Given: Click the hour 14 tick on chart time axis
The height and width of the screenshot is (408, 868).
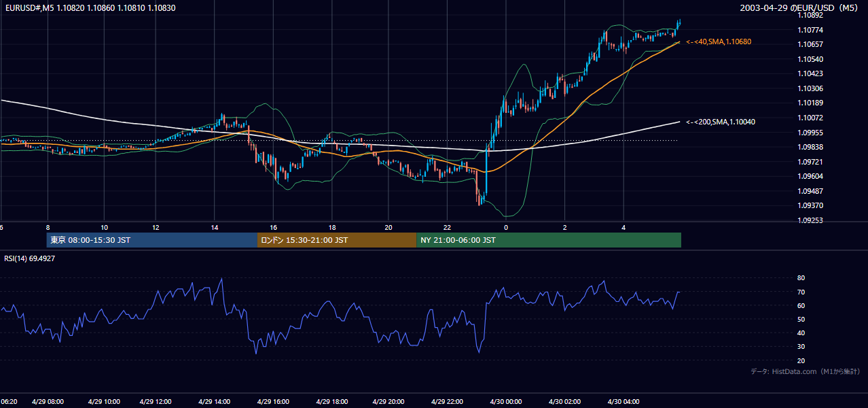Looking at the screenshot, I should click(215, 227).
